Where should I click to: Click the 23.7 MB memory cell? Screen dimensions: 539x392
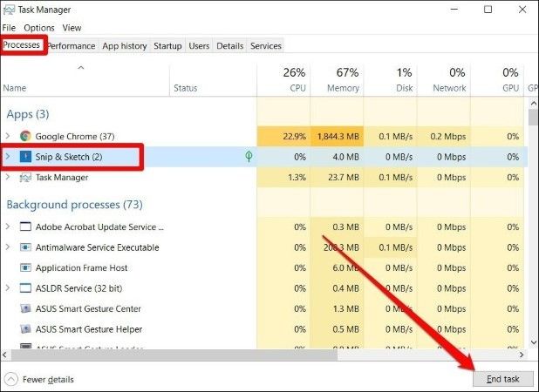click(x=338, y=178)
